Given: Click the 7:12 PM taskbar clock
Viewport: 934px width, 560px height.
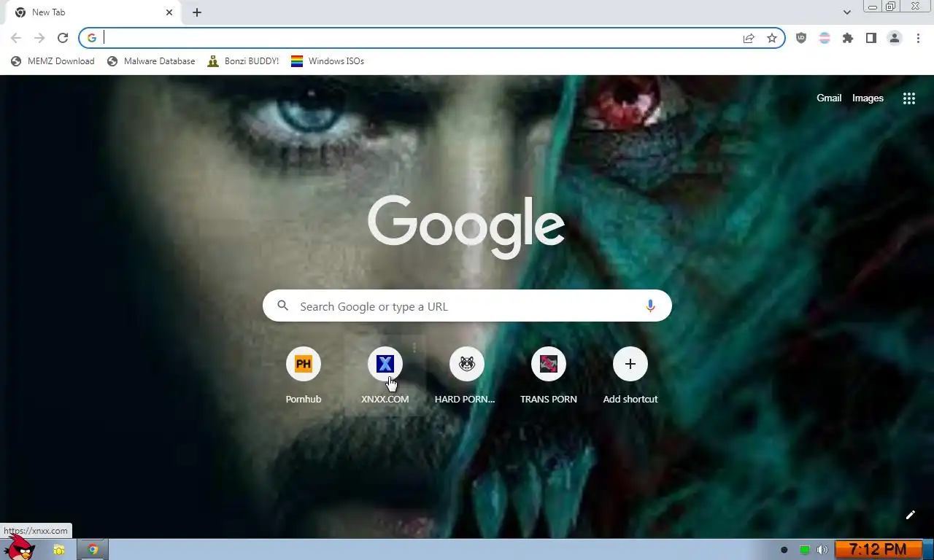Looking at the screenshot, I should pyautogui.click(x=878, y=550).
